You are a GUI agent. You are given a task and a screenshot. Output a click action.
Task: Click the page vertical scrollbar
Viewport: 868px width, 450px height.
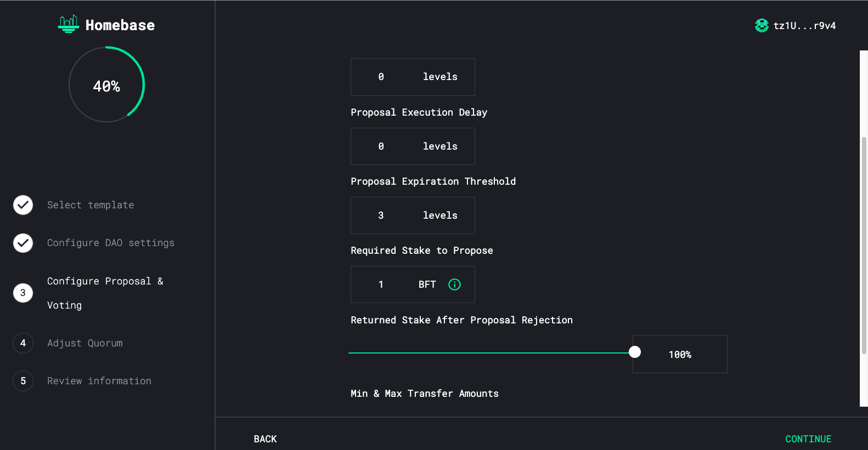tap(864, 247)
